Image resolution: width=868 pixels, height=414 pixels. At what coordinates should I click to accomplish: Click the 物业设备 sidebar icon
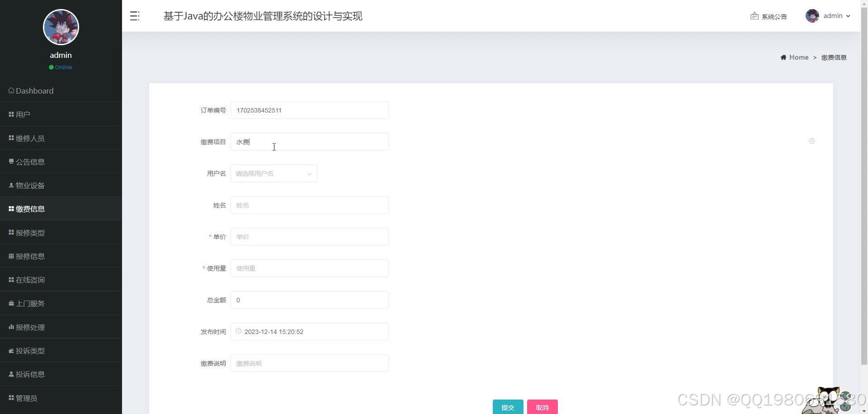[x=11, y=185]
